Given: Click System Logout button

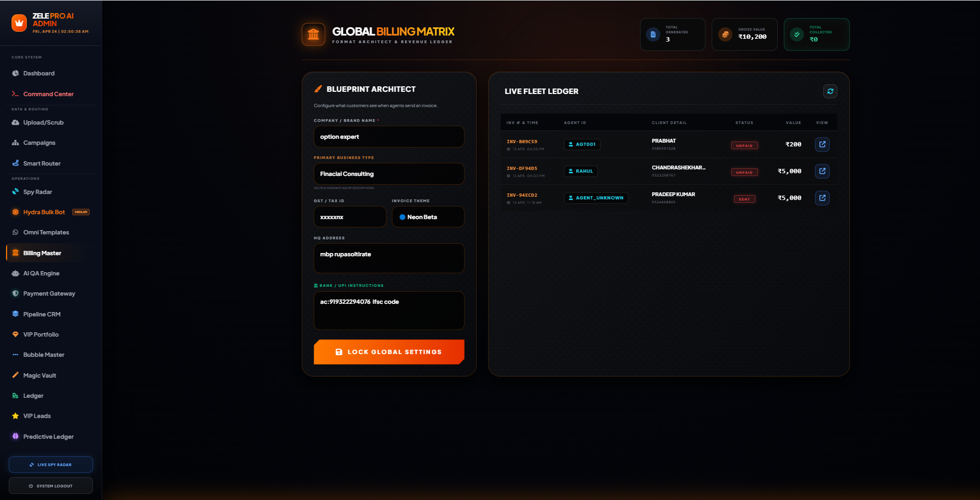Looking at the screenshot, I should pos(51,486).
